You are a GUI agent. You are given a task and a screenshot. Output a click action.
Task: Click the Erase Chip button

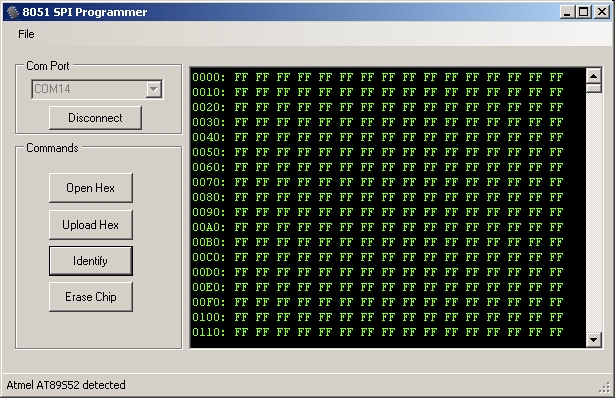coord(91,297)
